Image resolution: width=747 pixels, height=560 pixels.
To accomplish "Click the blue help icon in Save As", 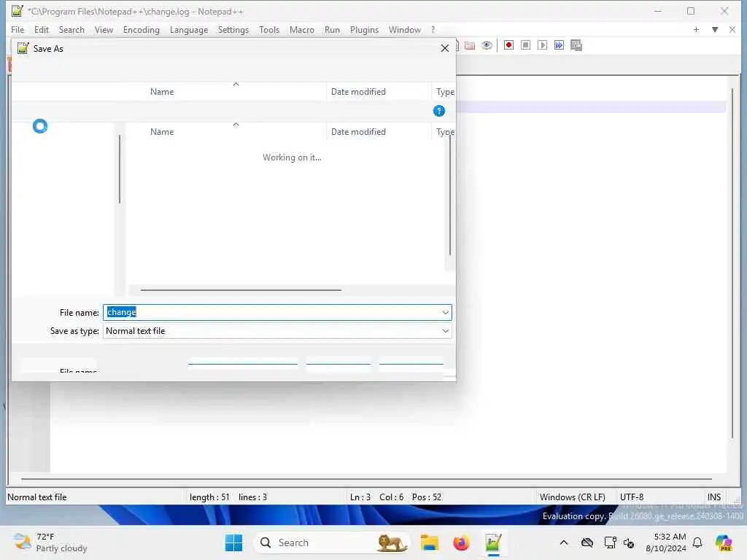I will (438, 111).
